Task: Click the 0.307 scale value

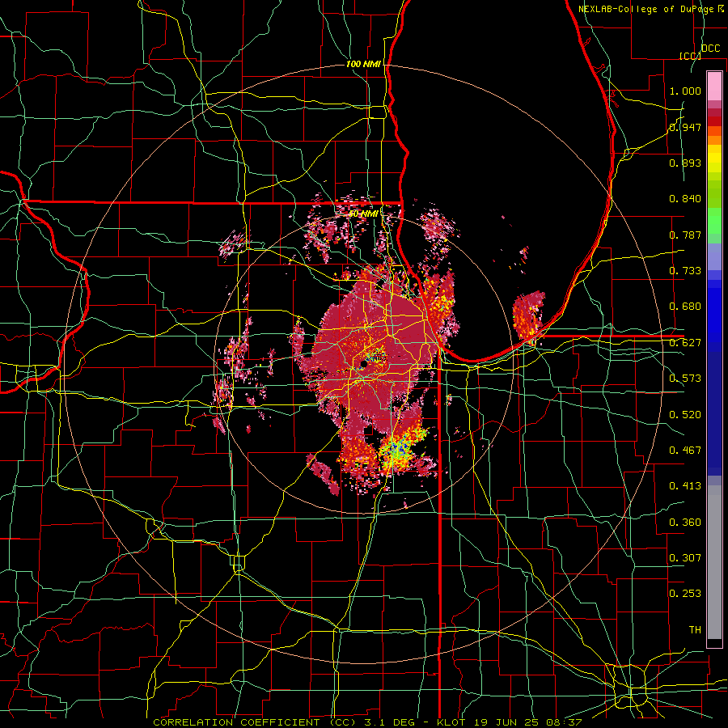Action: click(x=685, y=558)
